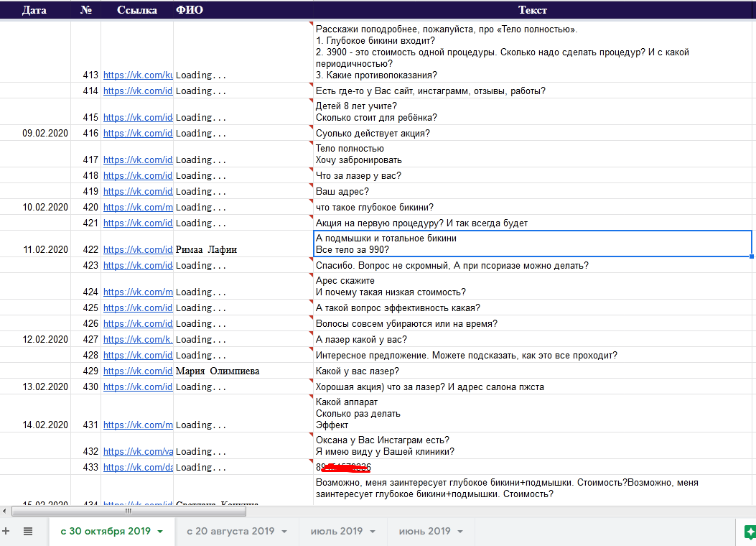This screenshot has height=546, width=756.
Task: Open the vk.com link in row 413
Action: pos(138,75)
